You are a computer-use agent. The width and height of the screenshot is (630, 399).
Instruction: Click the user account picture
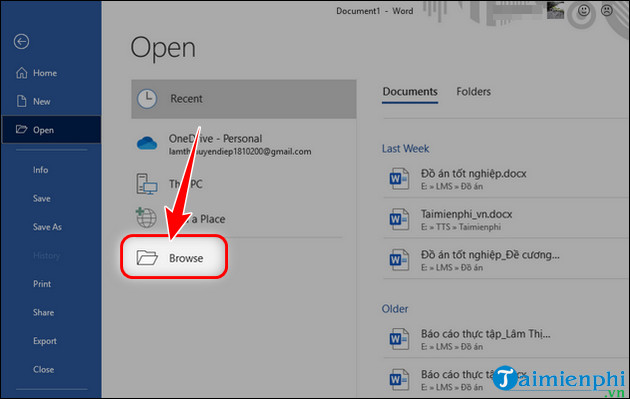pos(556,10)
